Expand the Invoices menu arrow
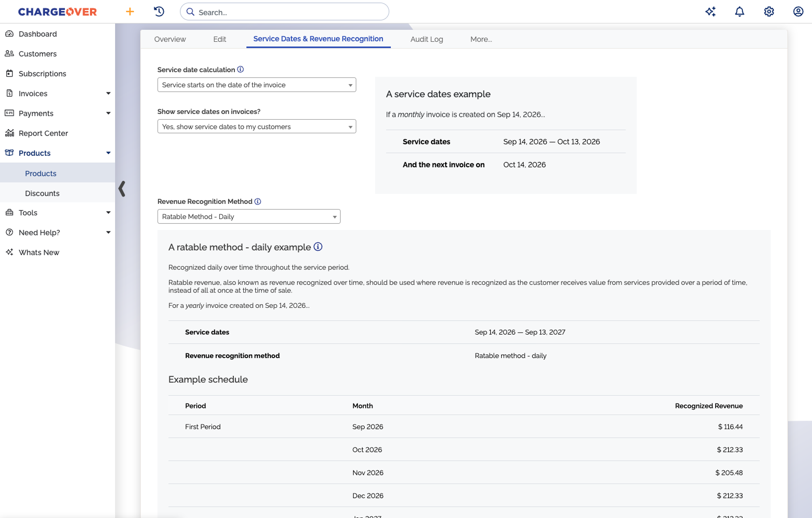 tap(108, 94)
